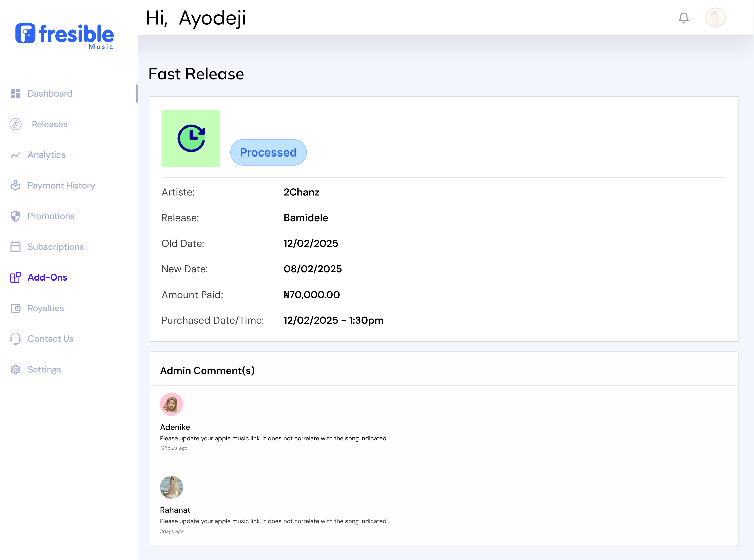The image size is (754, 560).
Task: Open the notifications bell icon
Action: (683, 18)
